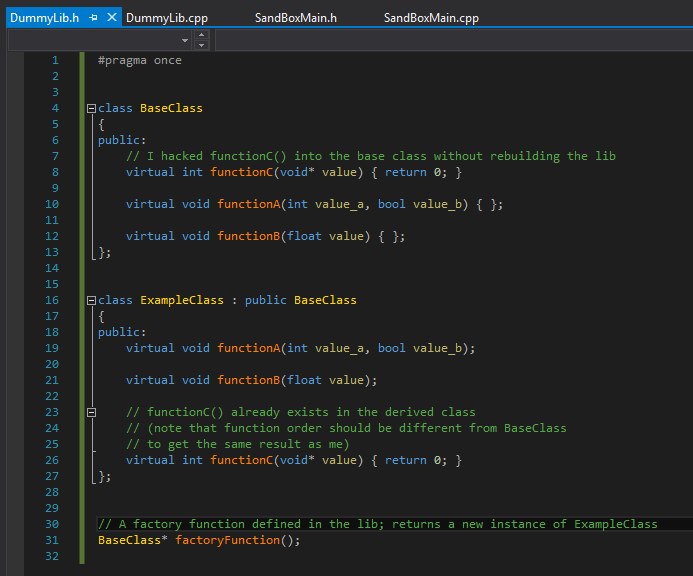This screenshot has height=576, width=693.
Task: Click the factory function comment on line 30
Action: [378, 524]
